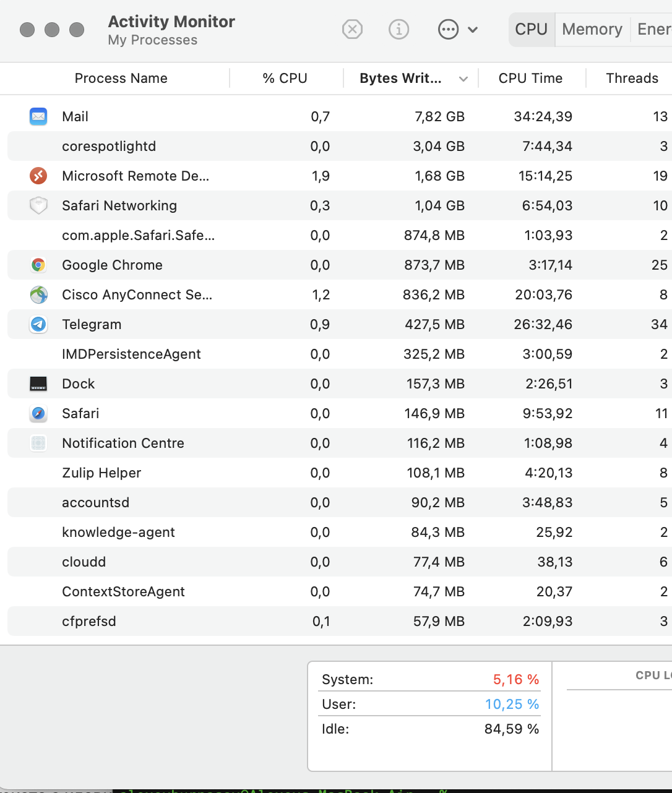672x793 pixels.
Task: Click the Google Chrome icon
Action: pyautogui.click(x=38, y=265)
